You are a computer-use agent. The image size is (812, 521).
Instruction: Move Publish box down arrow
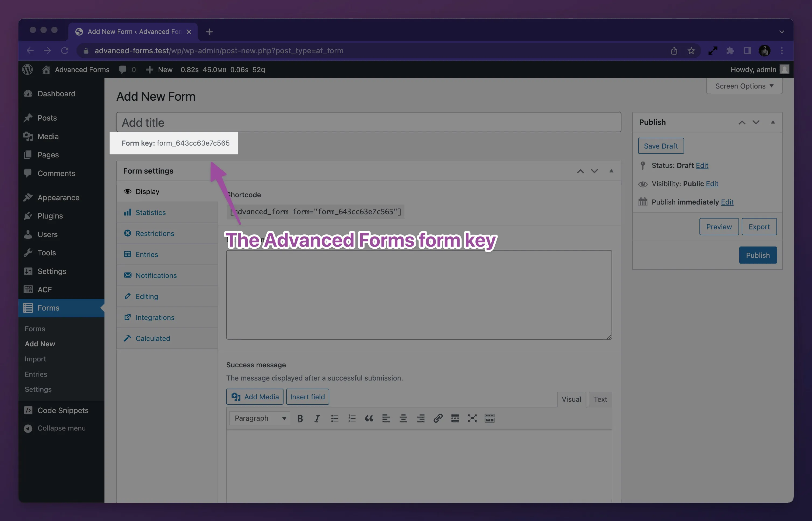click(x=756, y=122)
